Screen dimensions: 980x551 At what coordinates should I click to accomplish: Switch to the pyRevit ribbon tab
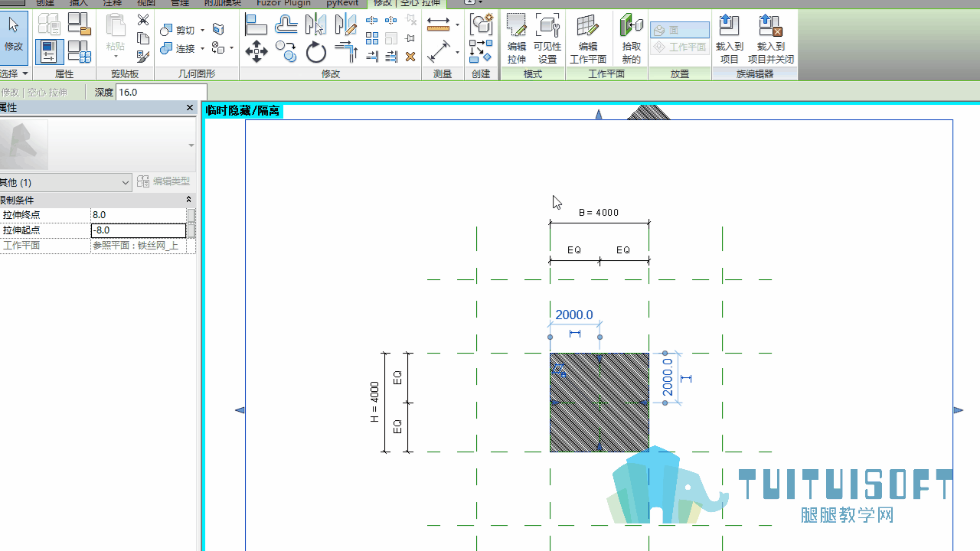(x=342, y=3)
